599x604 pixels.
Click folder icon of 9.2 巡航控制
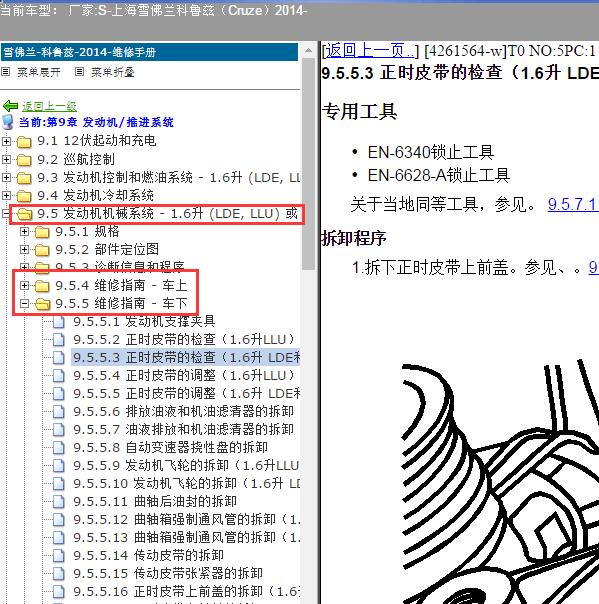click(x=24, y=160)
